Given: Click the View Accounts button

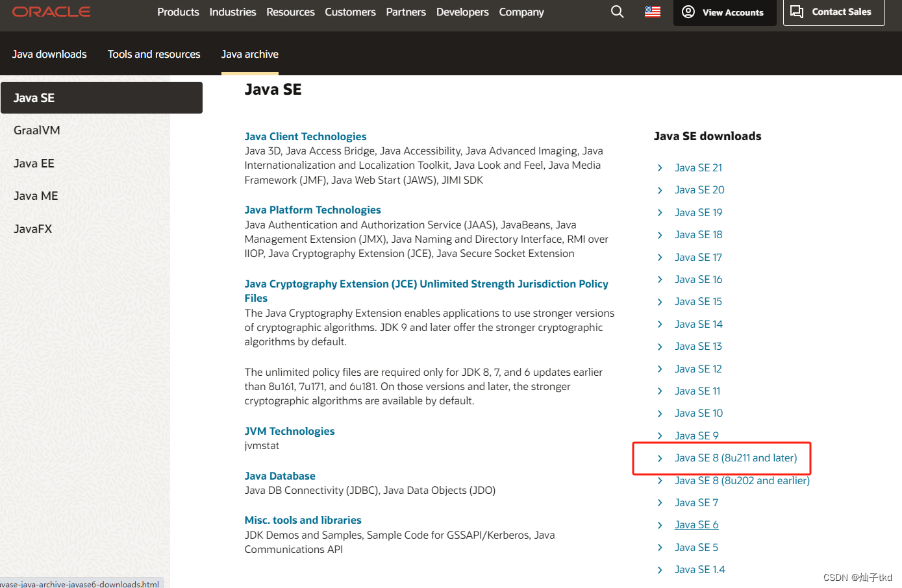Looking at the screenshot, I should 724,12.
